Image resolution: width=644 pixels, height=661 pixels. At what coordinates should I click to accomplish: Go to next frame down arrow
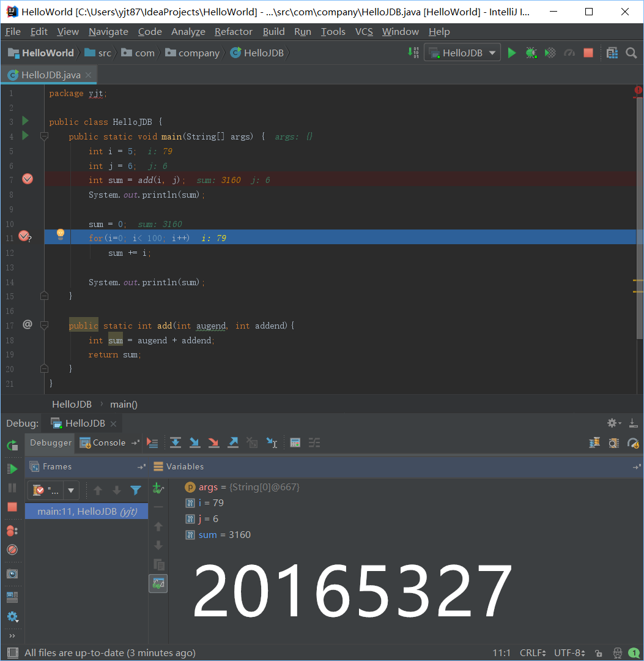pos(117,490)
